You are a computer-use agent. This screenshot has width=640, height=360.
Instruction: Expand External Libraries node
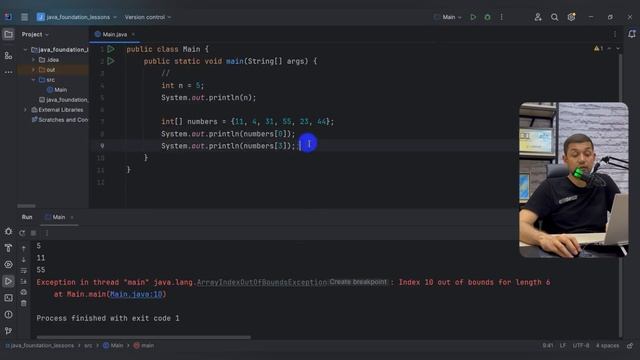[x=26, y=110]
